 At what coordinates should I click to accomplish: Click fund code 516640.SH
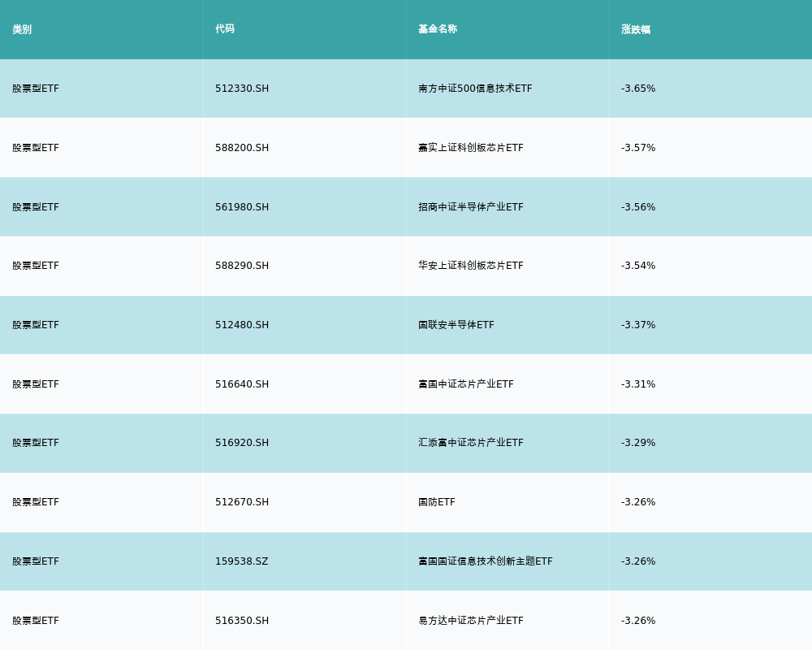242,384
